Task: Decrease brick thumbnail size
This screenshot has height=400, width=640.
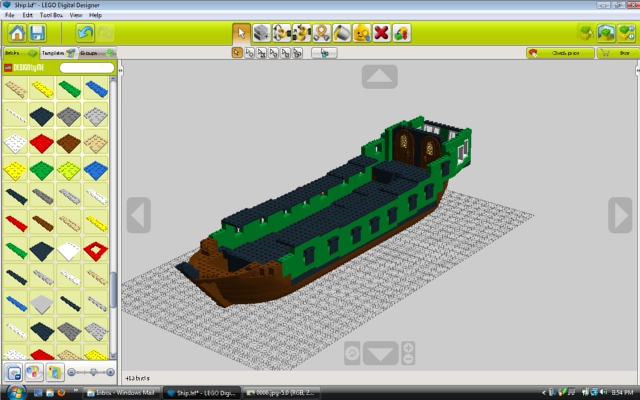Action: [71, 372]
